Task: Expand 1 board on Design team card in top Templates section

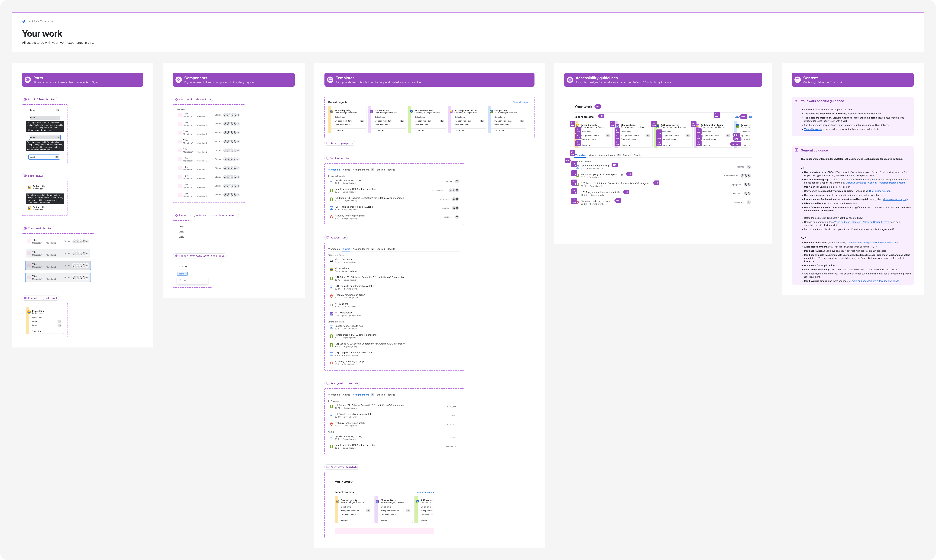Action: (499, 131)
